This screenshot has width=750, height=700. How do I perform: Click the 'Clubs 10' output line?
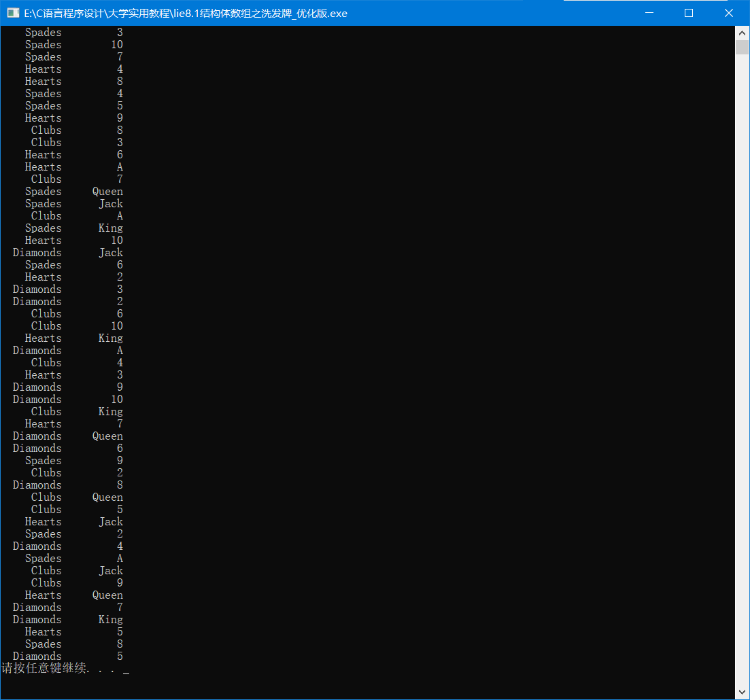[77, 326]
